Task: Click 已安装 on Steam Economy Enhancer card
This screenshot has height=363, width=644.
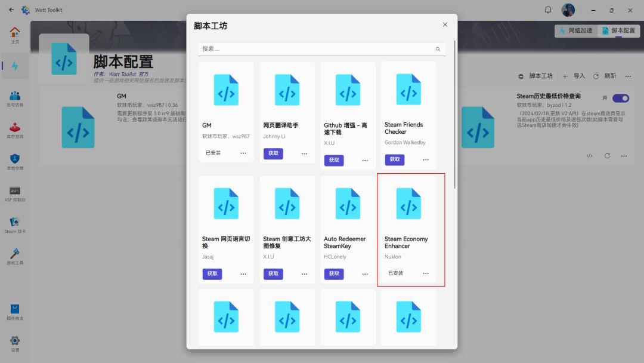Action: 395,273
